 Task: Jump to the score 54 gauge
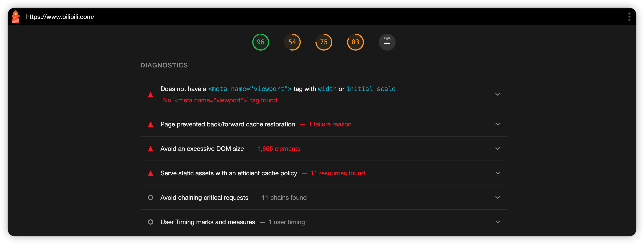(x=292, y=42)
